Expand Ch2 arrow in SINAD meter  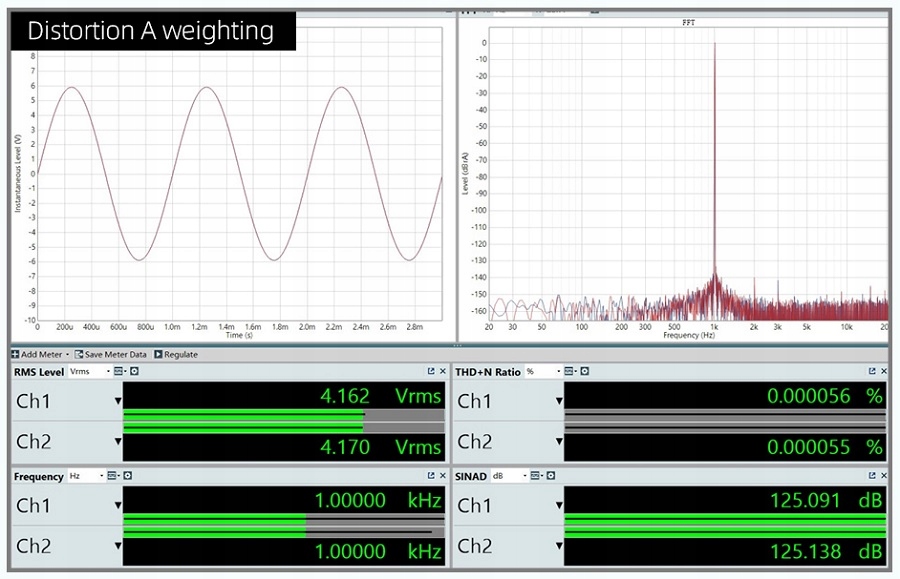(559, 546)
